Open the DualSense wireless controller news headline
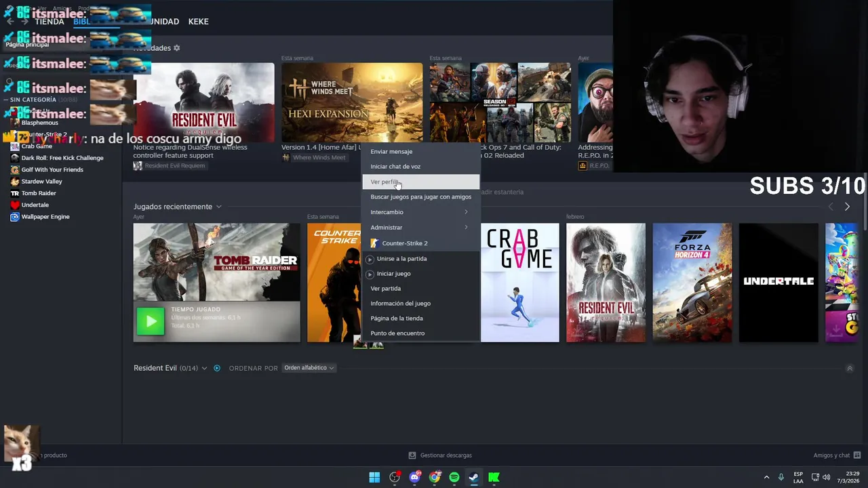868x488 pixels. pyautogui.click(x=191, y=151)
